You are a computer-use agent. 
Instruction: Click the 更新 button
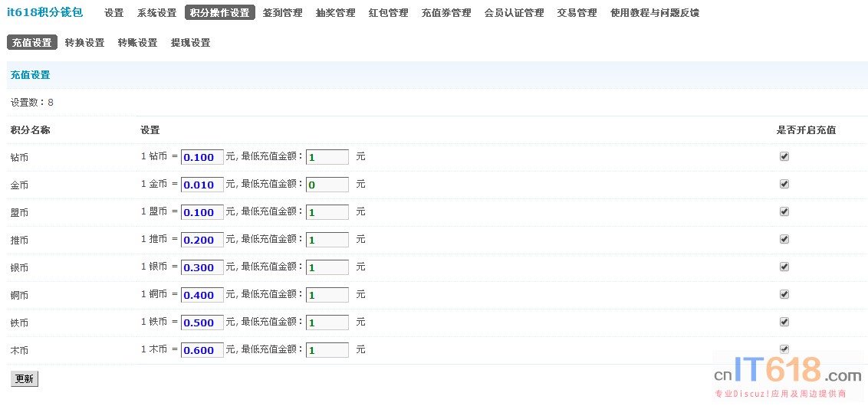(25, 379)
